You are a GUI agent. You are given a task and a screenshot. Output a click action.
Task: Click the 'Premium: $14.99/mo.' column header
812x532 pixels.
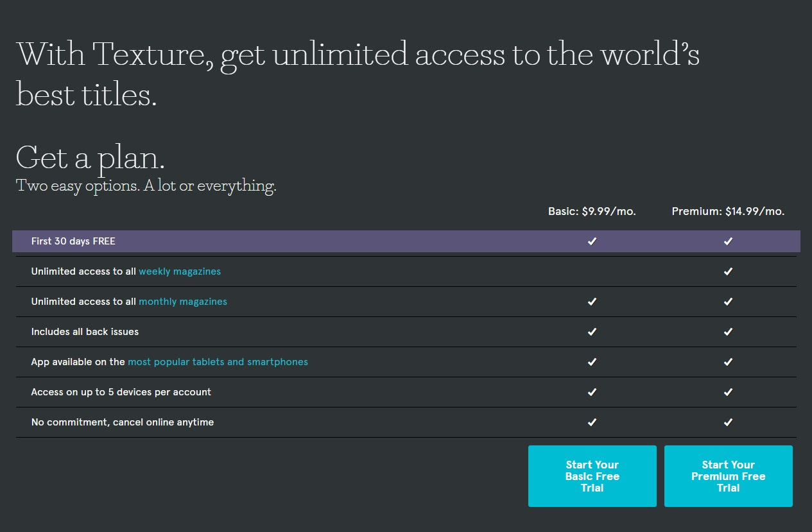(728, 211)
